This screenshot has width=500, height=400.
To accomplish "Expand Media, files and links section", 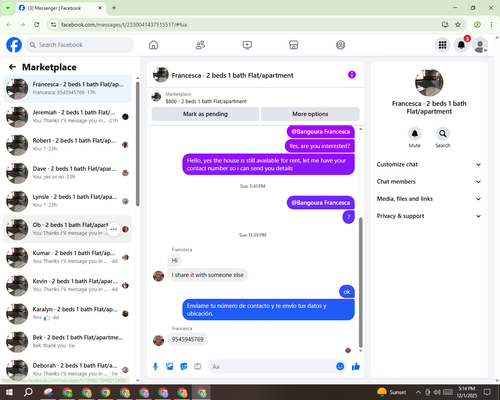I will 429,199.
